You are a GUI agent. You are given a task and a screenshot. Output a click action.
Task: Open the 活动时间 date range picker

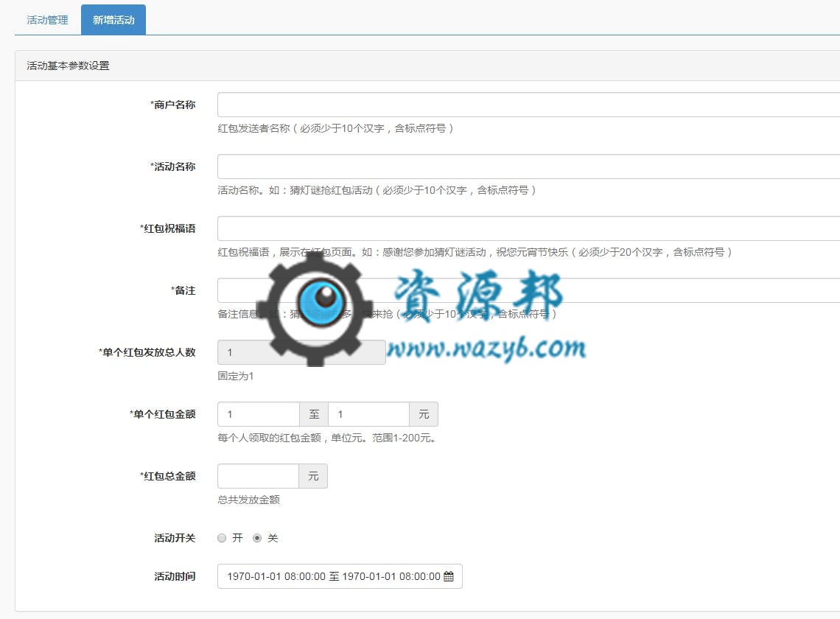[340, 576]
